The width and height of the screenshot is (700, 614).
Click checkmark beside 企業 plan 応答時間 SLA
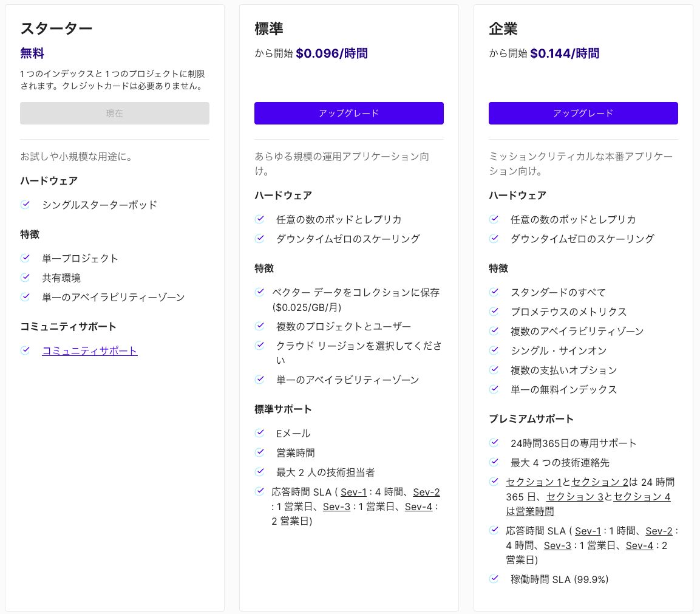point(494,530)
